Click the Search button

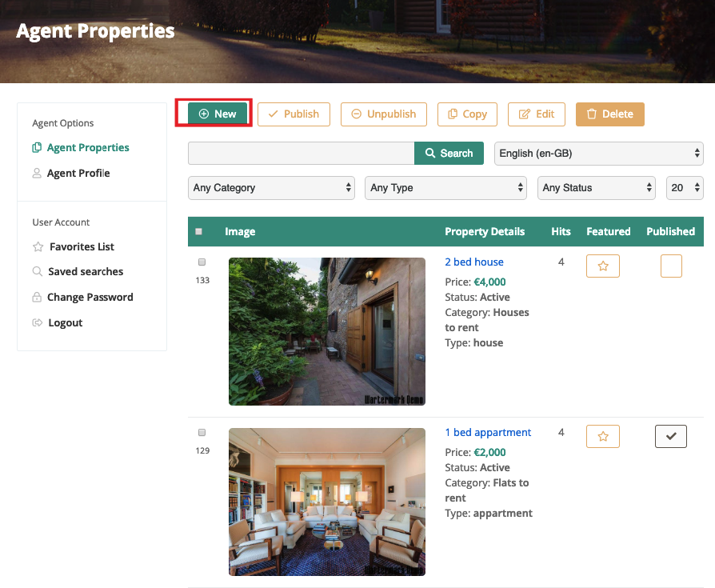coord(449,153)
